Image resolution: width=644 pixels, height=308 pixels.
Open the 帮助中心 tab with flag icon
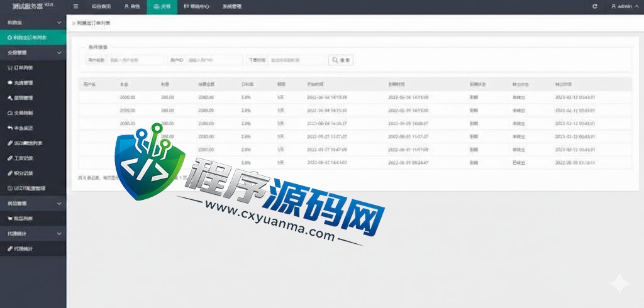pos(197,6)
